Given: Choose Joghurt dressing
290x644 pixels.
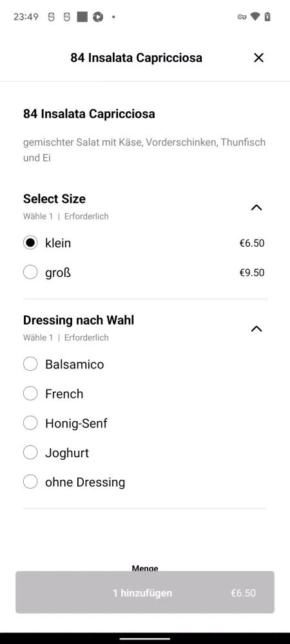Looking at the screenshot, I should (x=144, y=453).
